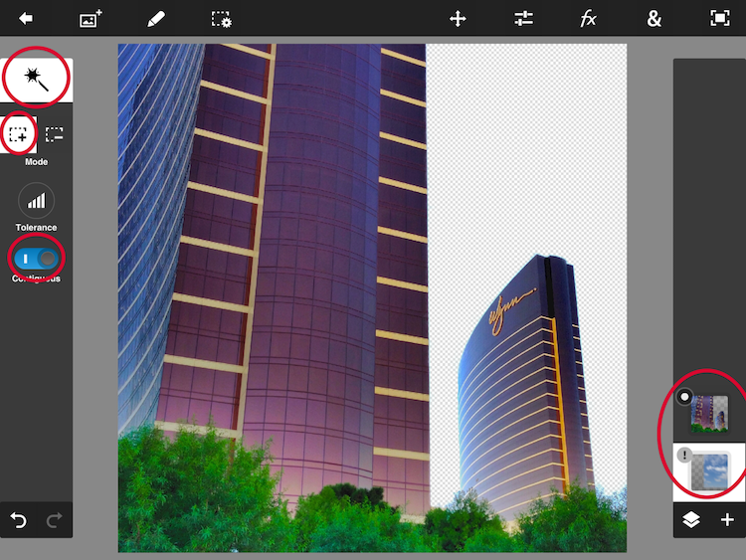Redo the last undone action
The height and width of the screenshot is (560, 746).
click(x=55, y=520)
